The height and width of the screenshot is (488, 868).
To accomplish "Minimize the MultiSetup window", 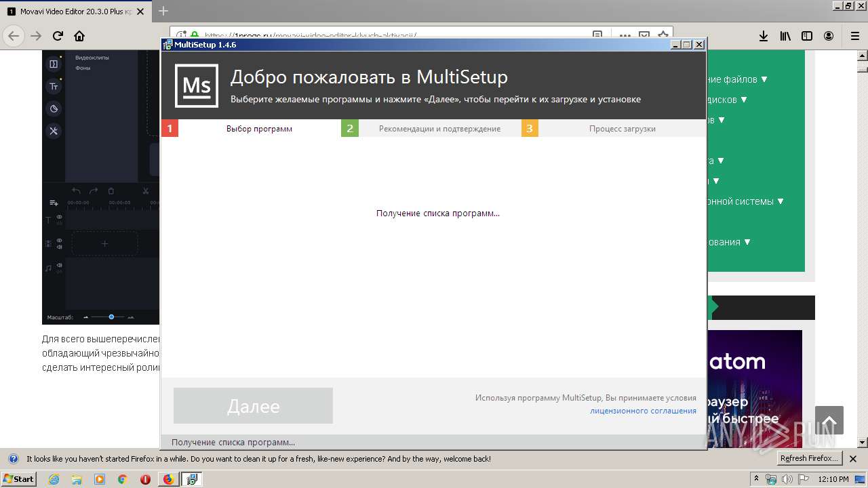I will [675, 45].
